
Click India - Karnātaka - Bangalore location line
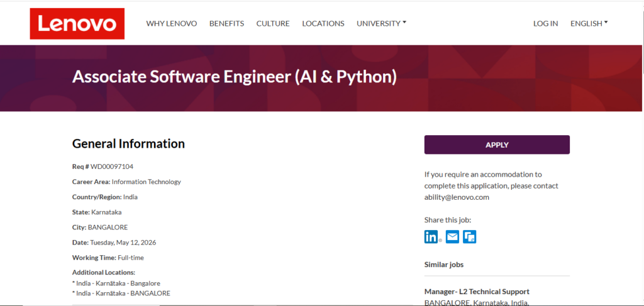coord(116,283)
